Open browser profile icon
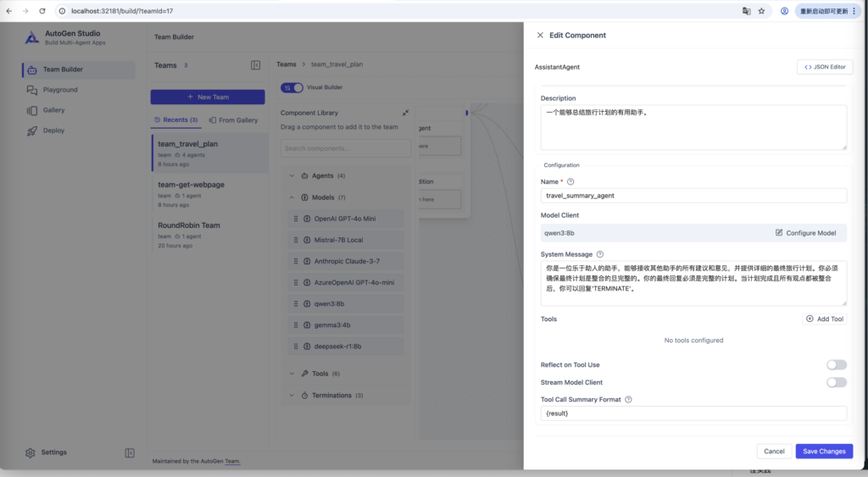This screenshot has width=868, height=477. coord(784,11)
